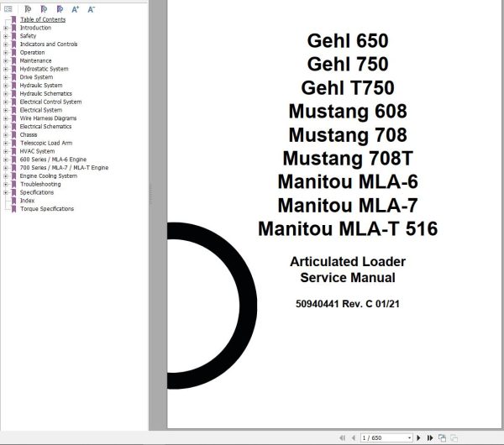Click the 'Gehl 650' title line
The image size is (504, 445).
click(348, 41)
